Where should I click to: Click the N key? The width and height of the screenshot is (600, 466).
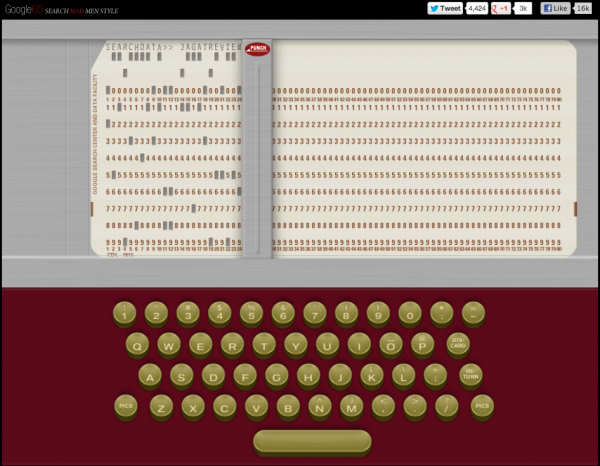pyautogui.click(x=320, y=407)
